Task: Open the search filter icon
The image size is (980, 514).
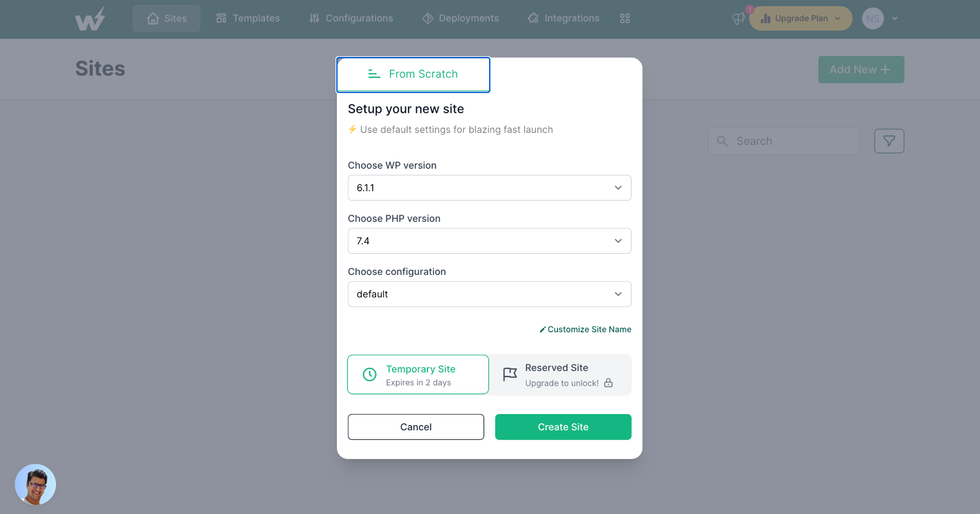Action: coord(889,141)
